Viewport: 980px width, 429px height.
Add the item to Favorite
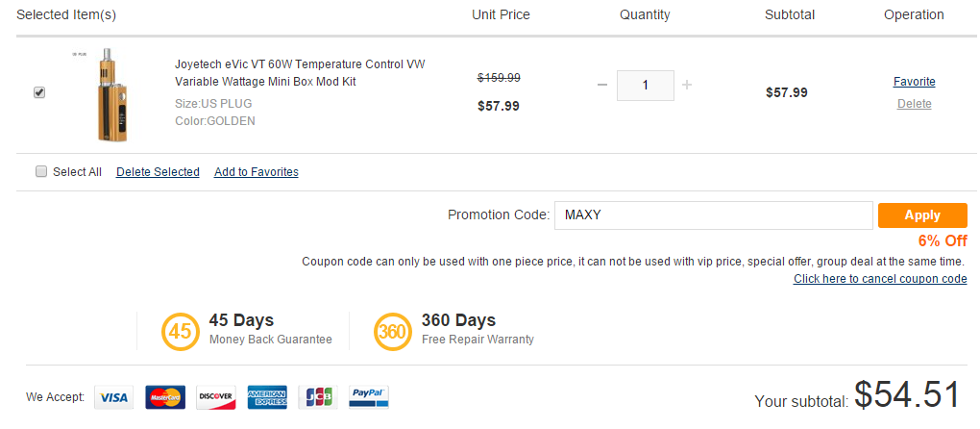pos(914,82)
